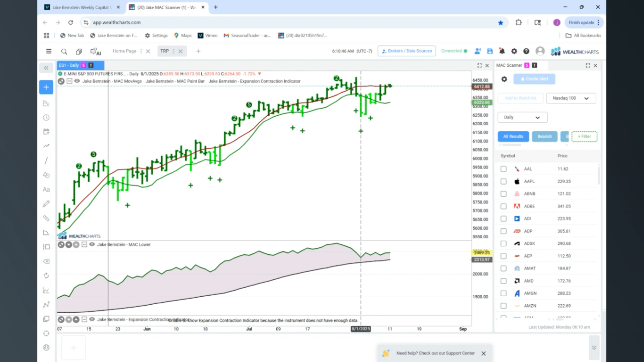
Task: Open the calendar tool in sidebar
Action: [46, 131]
